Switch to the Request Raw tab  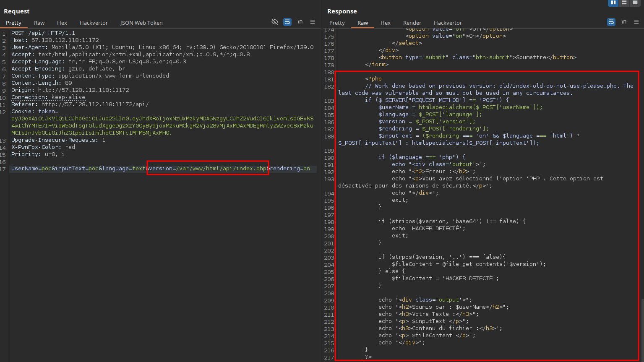click(39, 23)
